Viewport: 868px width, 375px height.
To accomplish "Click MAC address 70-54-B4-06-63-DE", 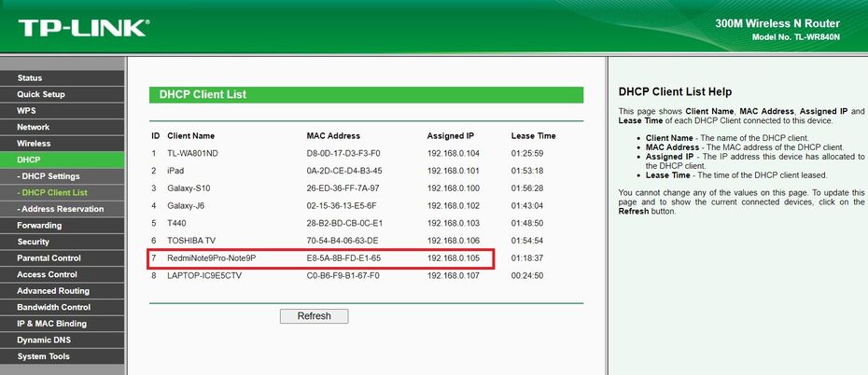I will (x=343, y=241).
